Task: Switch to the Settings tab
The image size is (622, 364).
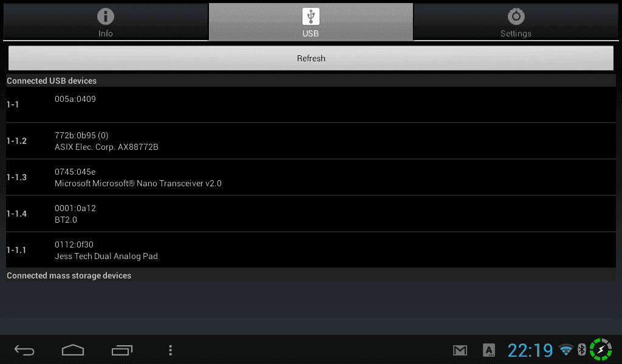Action: 516,22
